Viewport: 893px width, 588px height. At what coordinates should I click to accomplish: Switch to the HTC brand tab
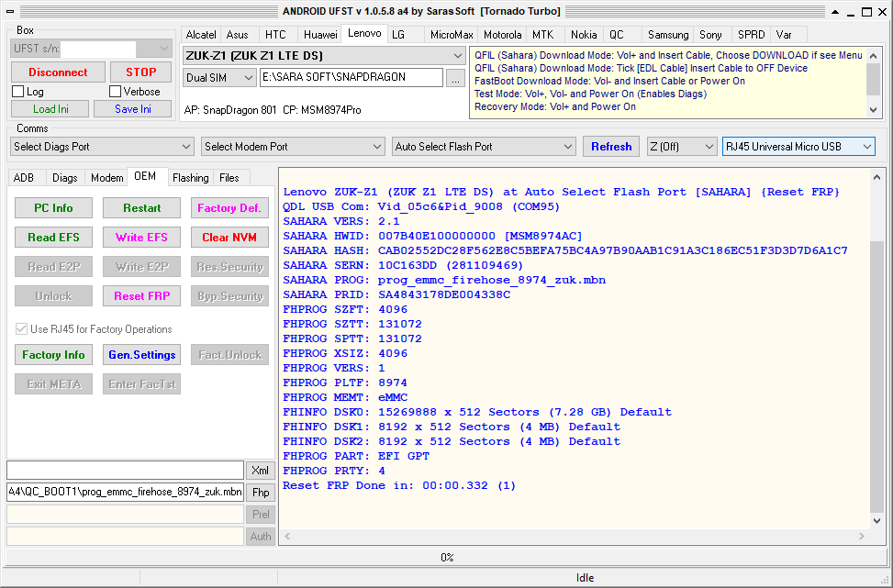click(275, 35)
